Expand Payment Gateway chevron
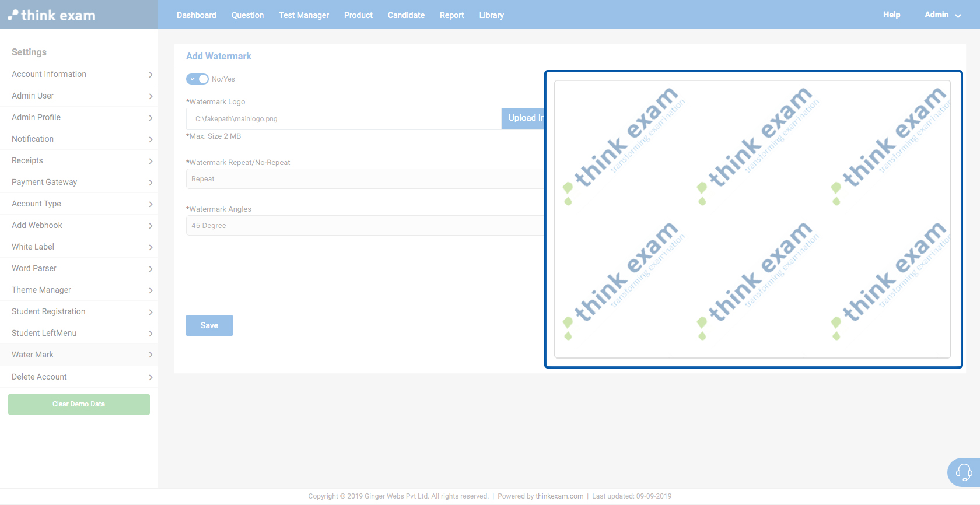 click(150, 183)
